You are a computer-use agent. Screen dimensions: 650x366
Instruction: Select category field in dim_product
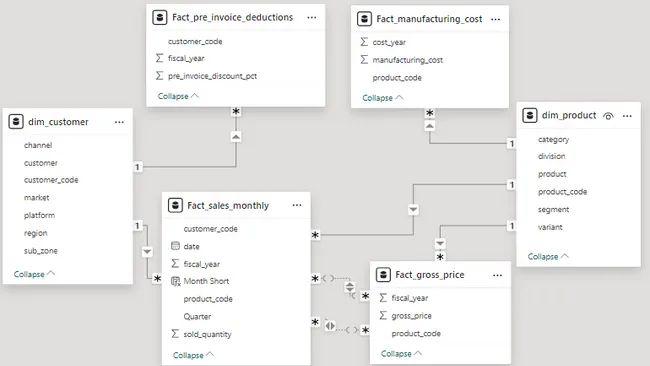tap(553, 140)
